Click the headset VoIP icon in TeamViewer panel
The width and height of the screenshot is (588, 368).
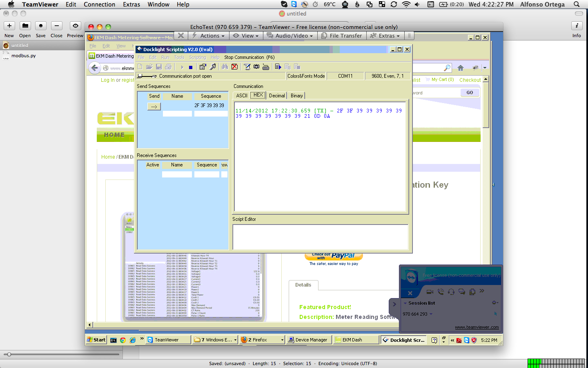pos(451,292)
